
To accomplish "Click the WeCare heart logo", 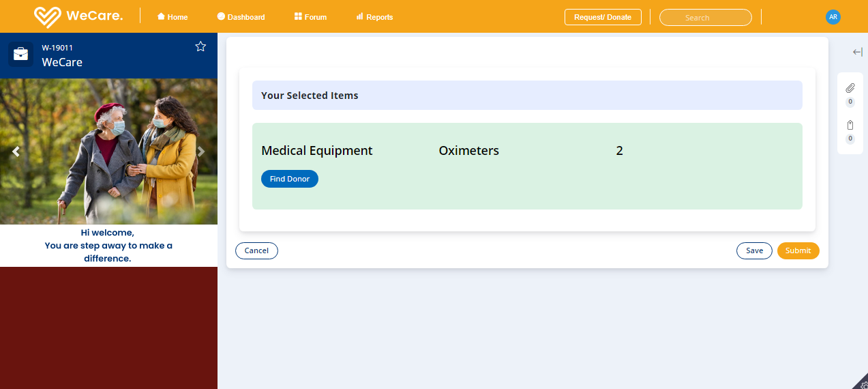I will click(x=48, y=16).
